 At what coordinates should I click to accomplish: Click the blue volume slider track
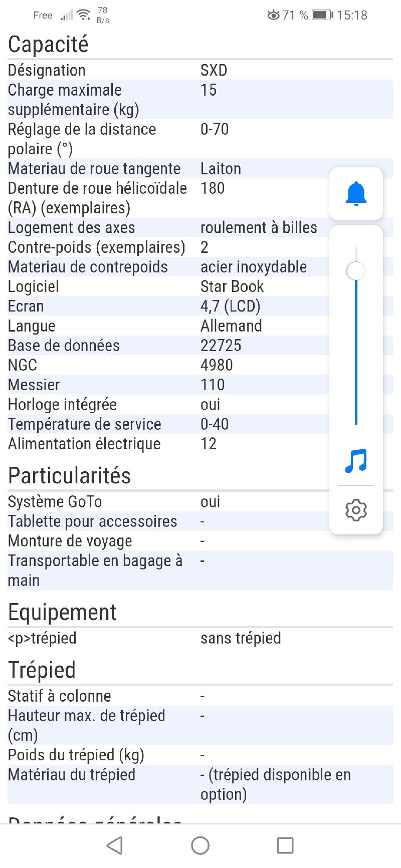point(356,351)
